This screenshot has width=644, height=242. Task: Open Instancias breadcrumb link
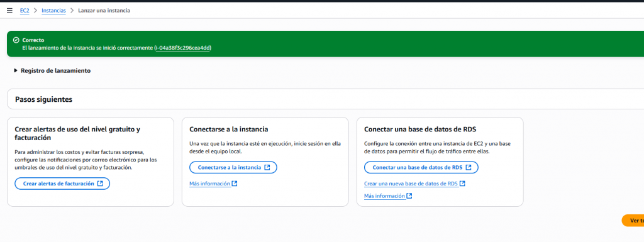click(x=54, y=11)
